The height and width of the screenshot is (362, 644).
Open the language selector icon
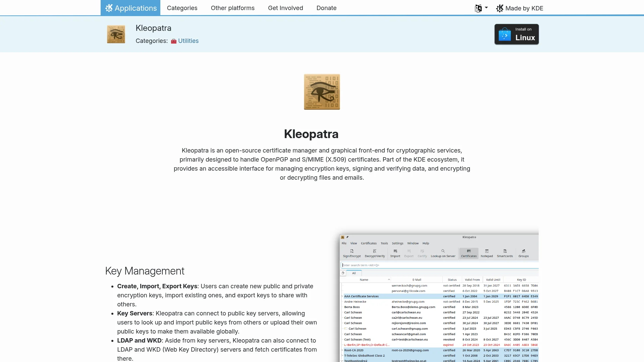[x=478, y=8]
